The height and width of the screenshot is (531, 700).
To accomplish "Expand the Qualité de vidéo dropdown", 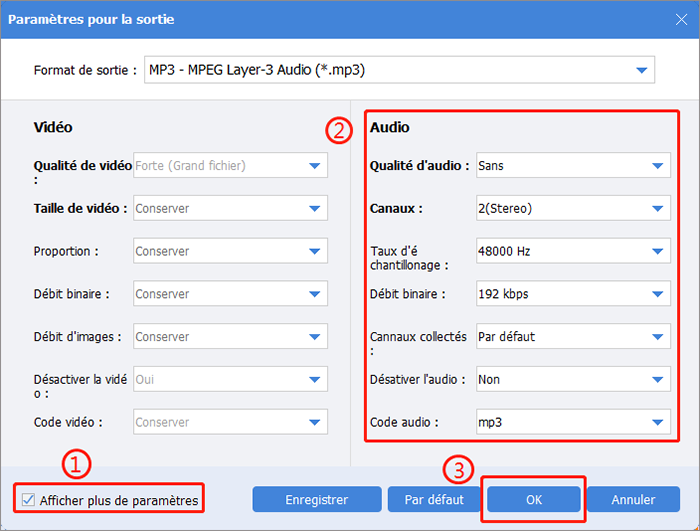I will coord(230,165).
